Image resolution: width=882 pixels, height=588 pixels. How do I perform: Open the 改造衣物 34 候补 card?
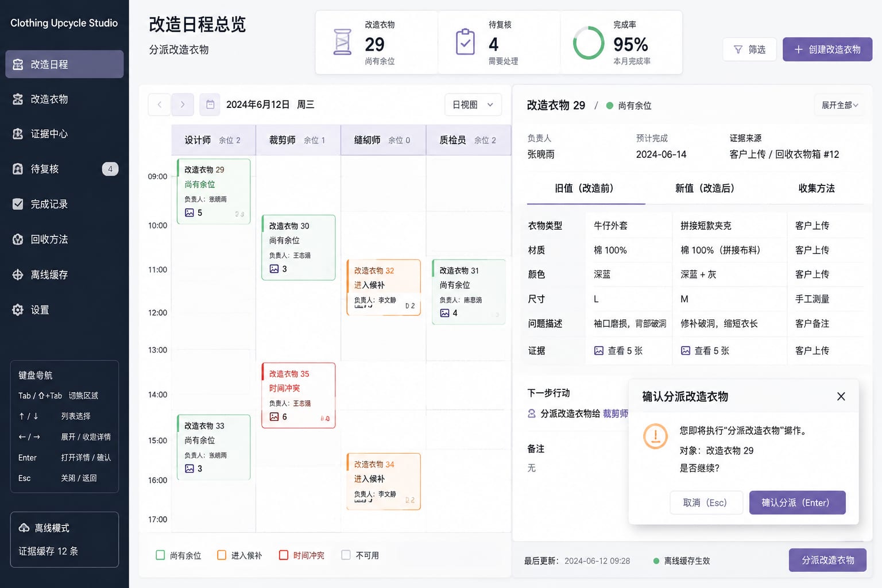(384, 481)
